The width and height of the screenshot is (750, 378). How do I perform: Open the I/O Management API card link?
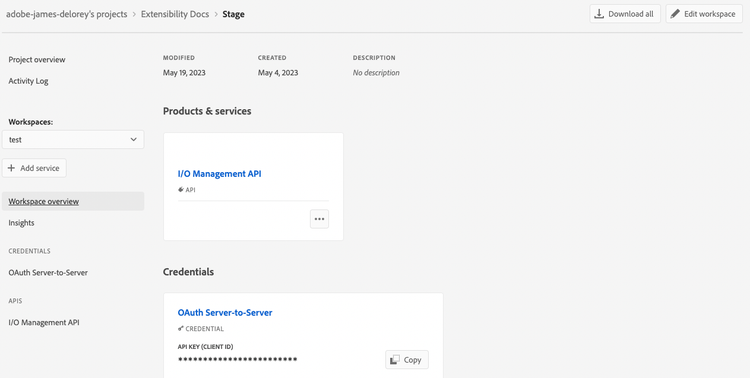pyautogui.click(x=220, y=174)
